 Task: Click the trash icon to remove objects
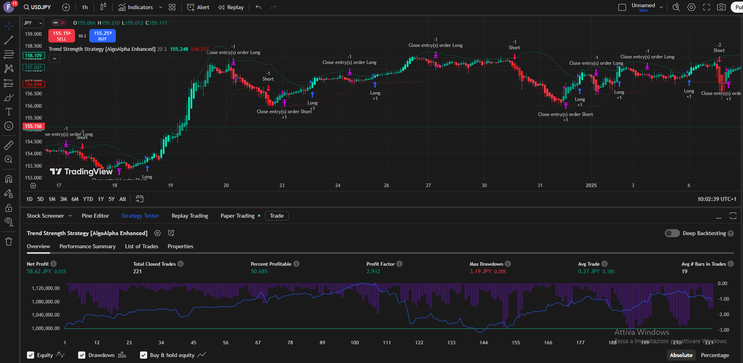9,242
